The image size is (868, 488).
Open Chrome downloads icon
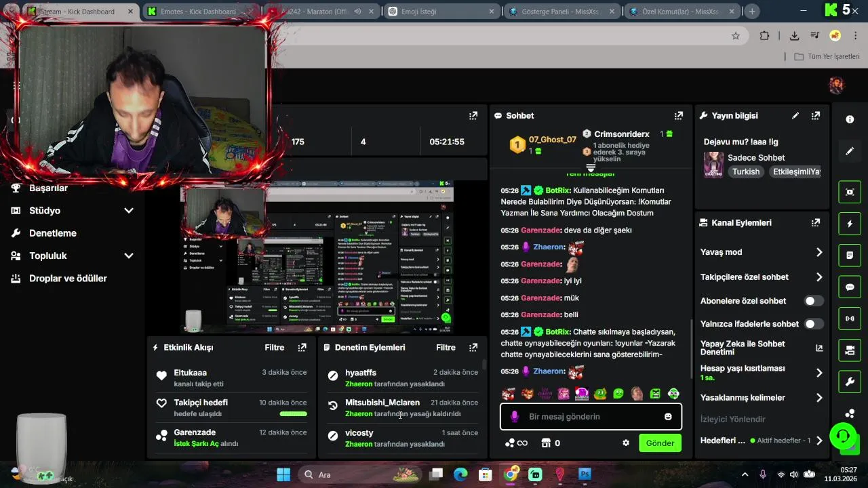[794, 36]
